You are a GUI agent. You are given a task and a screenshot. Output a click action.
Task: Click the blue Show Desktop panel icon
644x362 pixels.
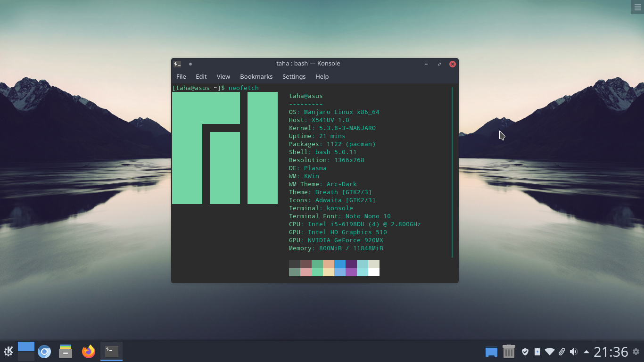(491, 352)
